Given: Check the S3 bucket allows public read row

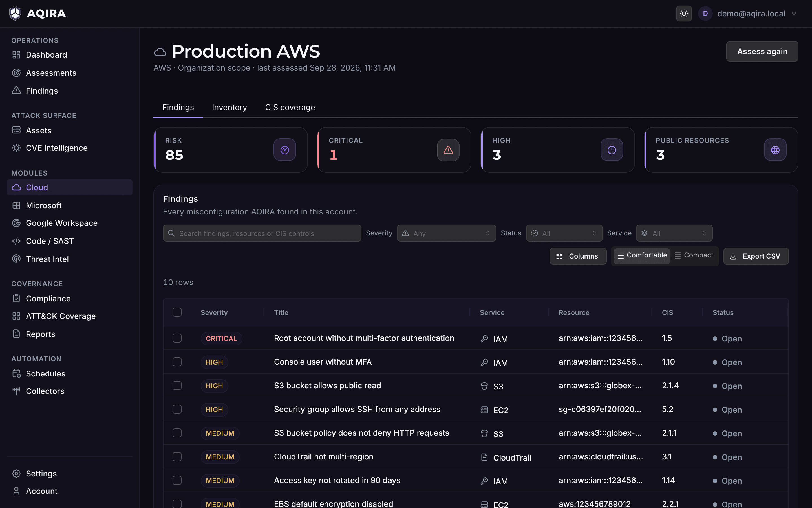Looking at the screenshot, I should click(x=177, y=385).
